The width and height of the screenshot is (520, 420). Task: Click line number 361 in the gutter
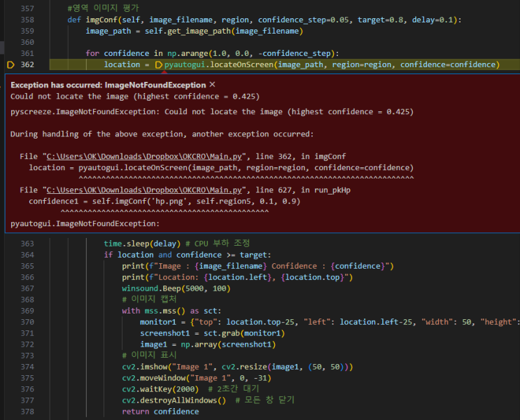click(x=27, y=53)
